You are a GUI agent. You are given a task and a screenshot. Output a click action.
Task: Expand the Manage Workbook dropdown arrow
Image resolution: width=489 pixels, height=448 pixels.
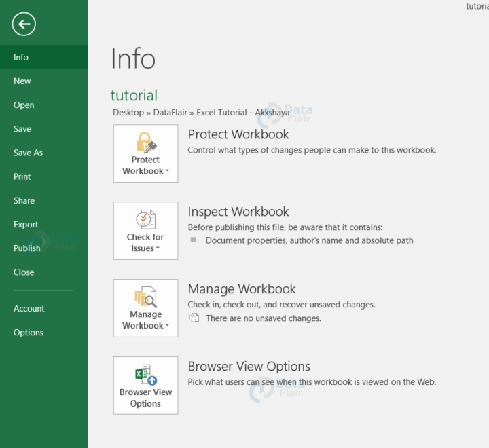(x=168, y=325)
